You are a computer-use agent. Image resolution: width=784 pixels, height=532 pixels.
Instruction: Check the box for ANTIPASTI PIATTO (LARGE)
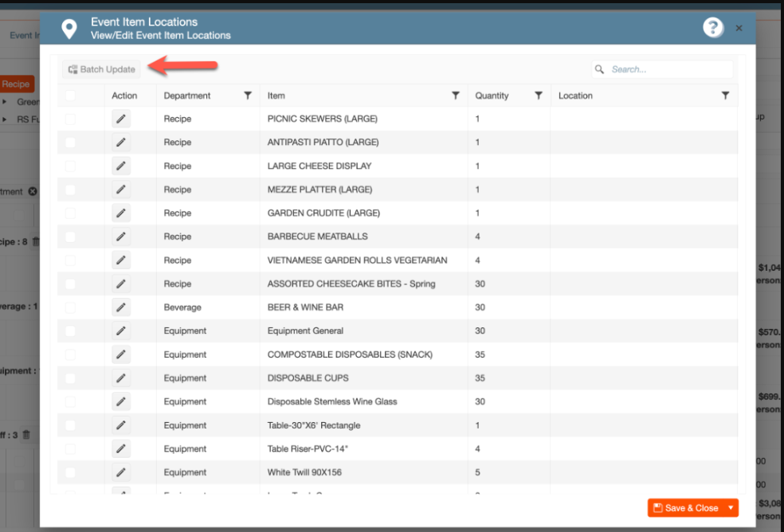coord(71,143)
